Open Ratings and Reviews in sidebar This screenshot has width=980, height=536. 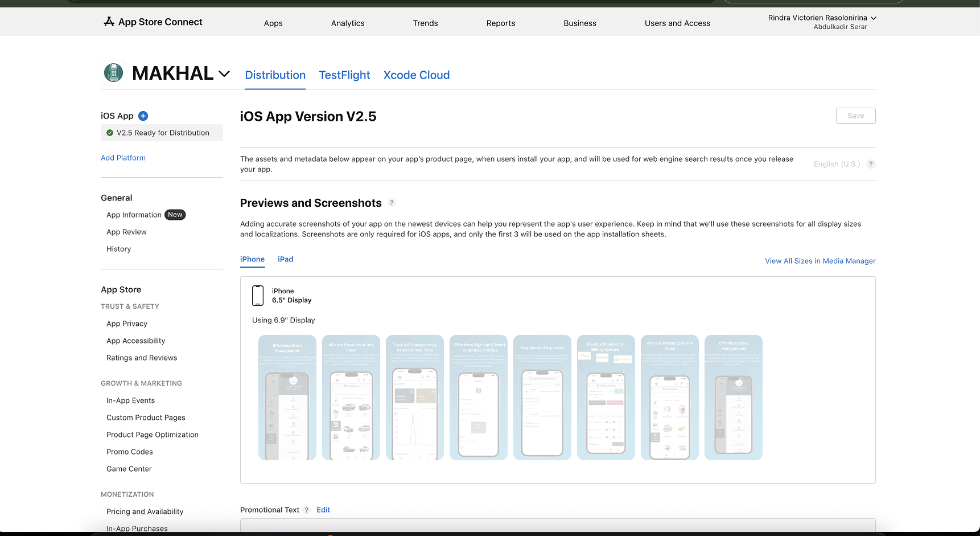[x=142, y=358]
